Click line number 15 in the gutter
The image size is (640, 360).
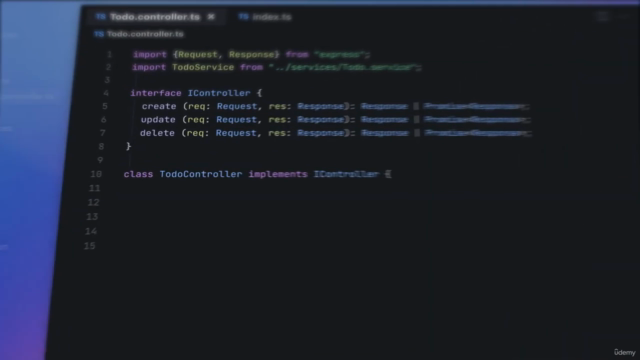90,246
